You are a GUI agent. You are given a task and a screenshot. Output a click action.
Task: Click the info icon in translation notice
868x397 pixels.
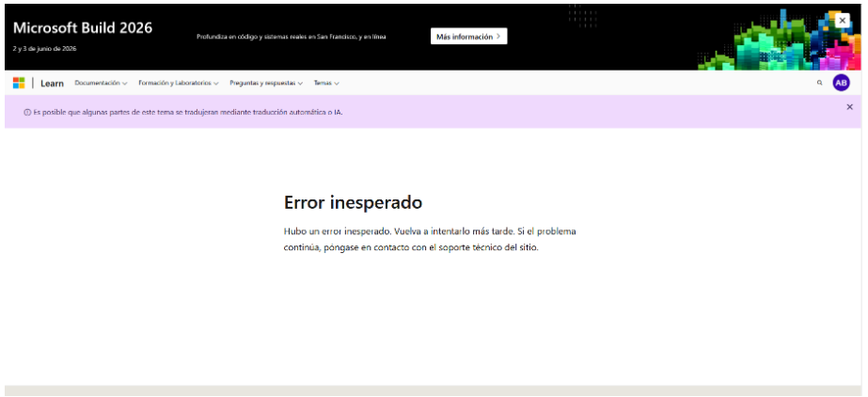[x=27, y=112]
